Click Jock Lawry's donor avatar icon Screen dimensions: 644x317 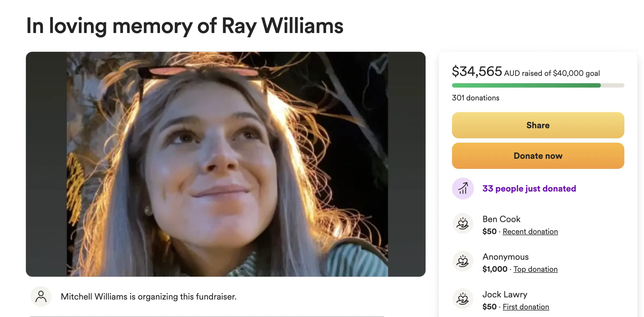(463, 299)
